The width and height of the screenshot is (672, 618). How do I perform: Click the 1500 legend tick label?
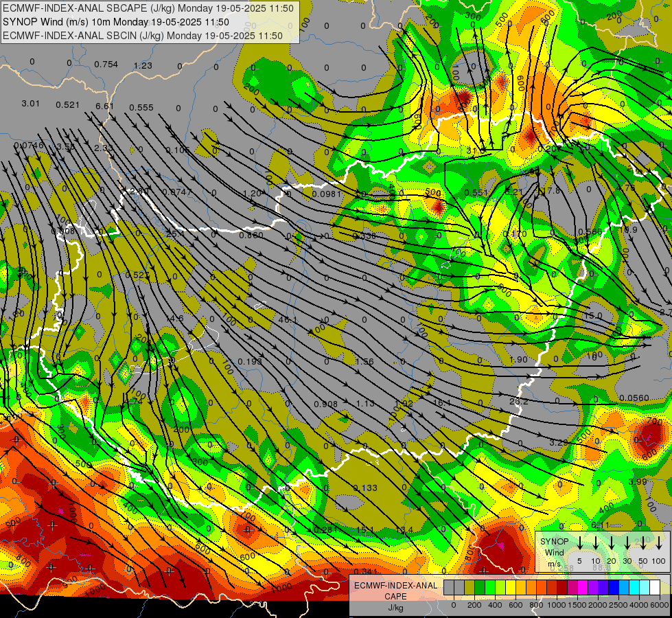pyautogui.click(x=577, y=605)
